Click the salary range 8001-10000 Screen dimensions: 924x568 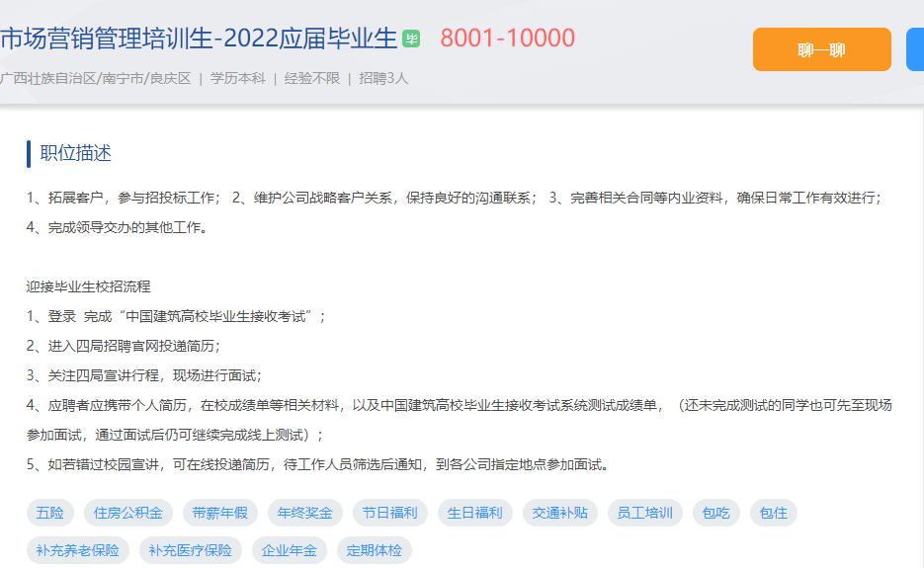coord(507,39)
